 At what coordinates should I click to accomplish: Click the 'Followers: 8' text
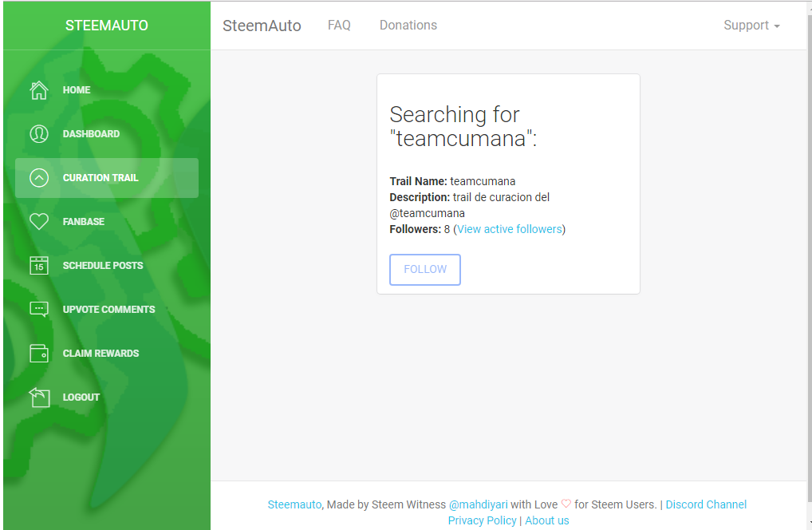pyautogui.click(x=420, y=229)
